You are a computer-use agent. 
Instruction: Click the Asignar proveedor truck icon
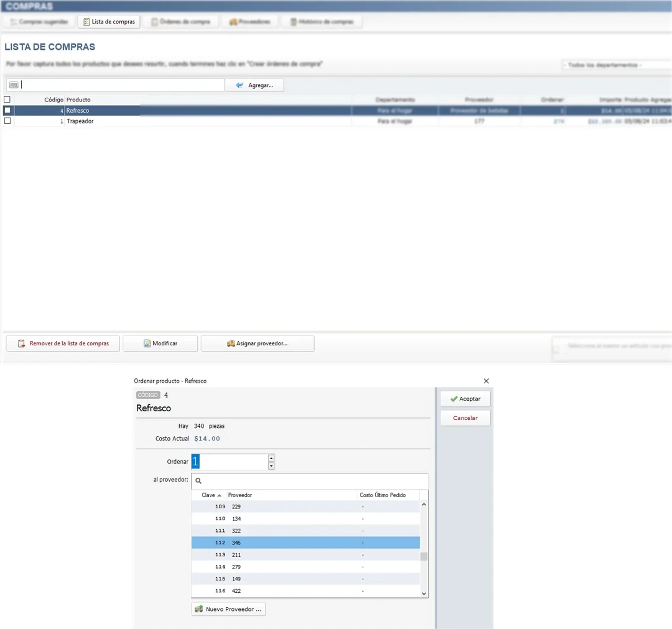pos(231,344)
